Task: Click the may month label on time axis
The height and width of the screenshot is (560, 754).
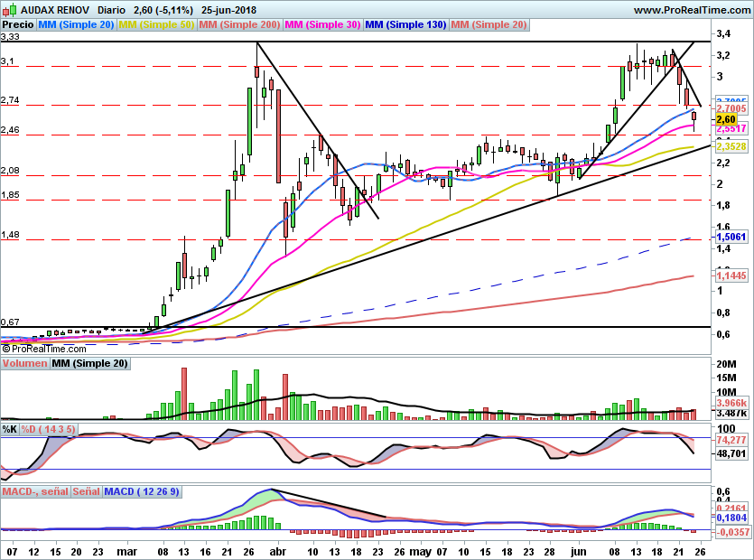Action: click(x=420, y=551)
